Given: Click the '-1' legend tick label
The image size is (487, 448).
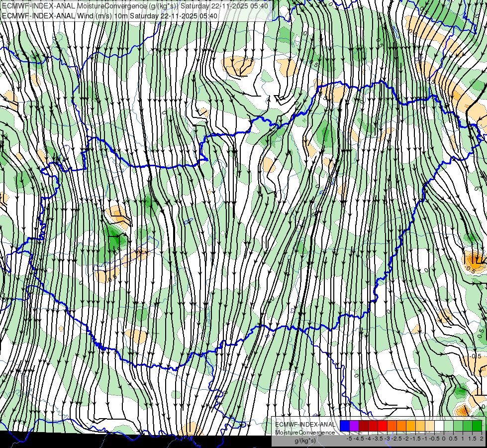Looking at the screenshot, I should pyautogui.click(x=425, y=439).
